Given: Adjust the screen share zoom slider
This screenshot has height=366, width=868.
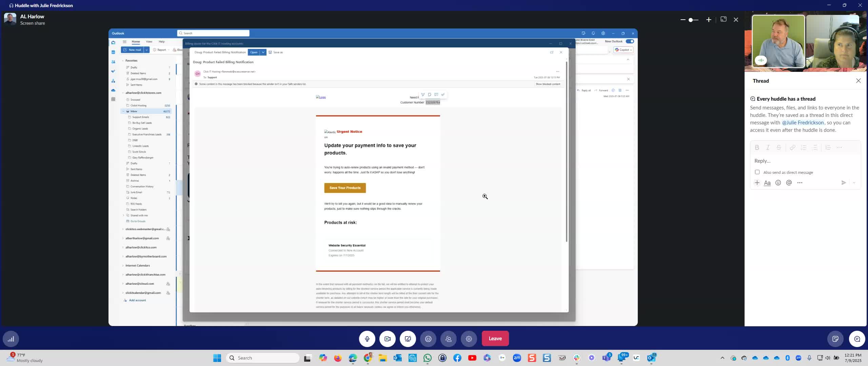Looking at the screenshot, I should (x=691, y=20).
